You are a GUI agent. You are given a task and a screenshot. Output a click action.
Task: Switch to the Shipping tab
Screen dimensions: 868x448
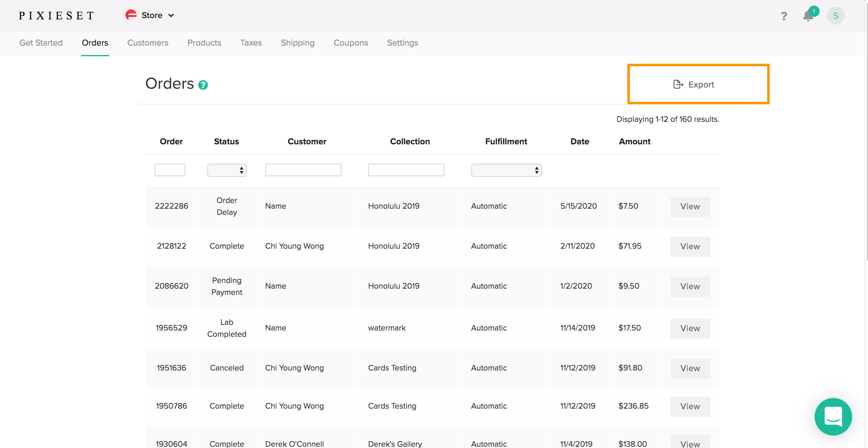click(297, 43)
